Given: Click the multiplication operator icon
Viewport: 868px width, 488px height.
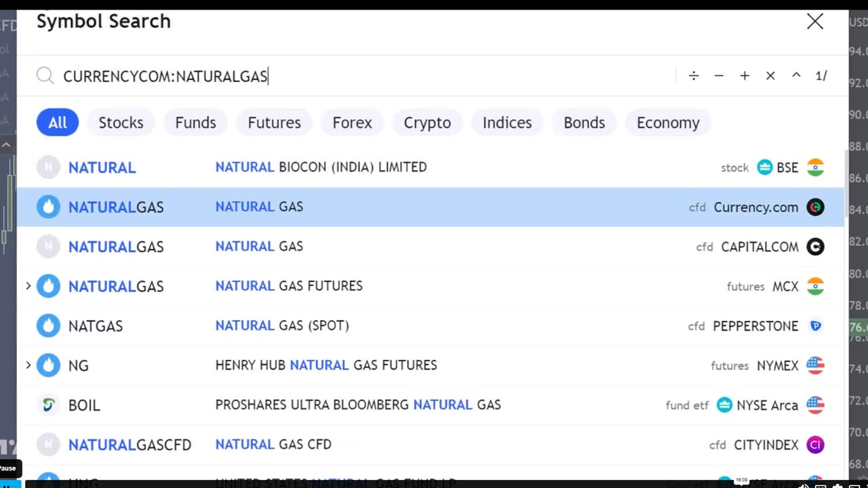Looking at the screenshot, I should pyautogui.click(x=770, y=76).
